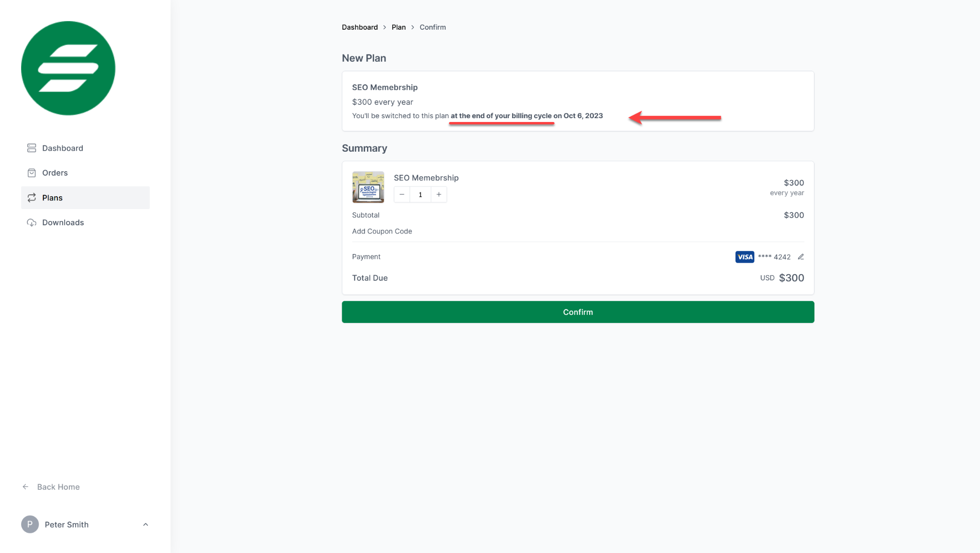Click the minus stepper to decrease quantity
Image resolution: width=980 pixels, height=553 pixels.
402,194
